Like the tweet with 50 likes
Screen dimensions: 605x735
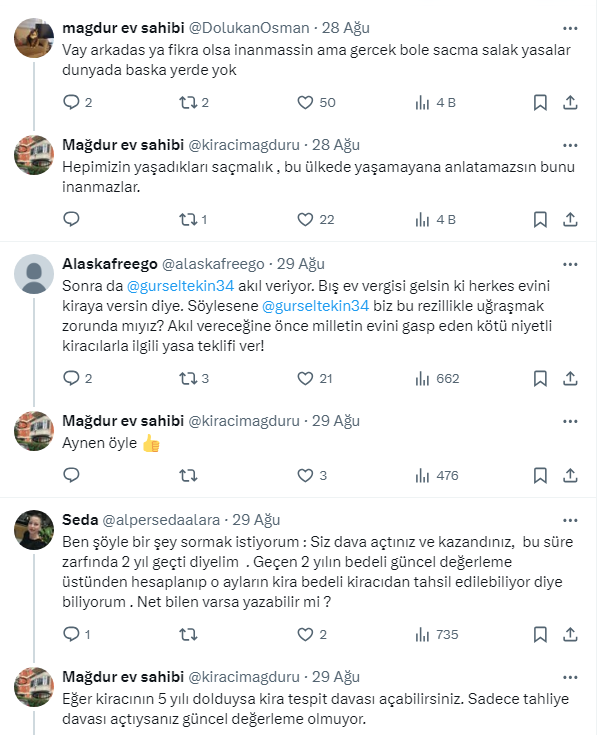pyautogui.click(x=305, y=102)
